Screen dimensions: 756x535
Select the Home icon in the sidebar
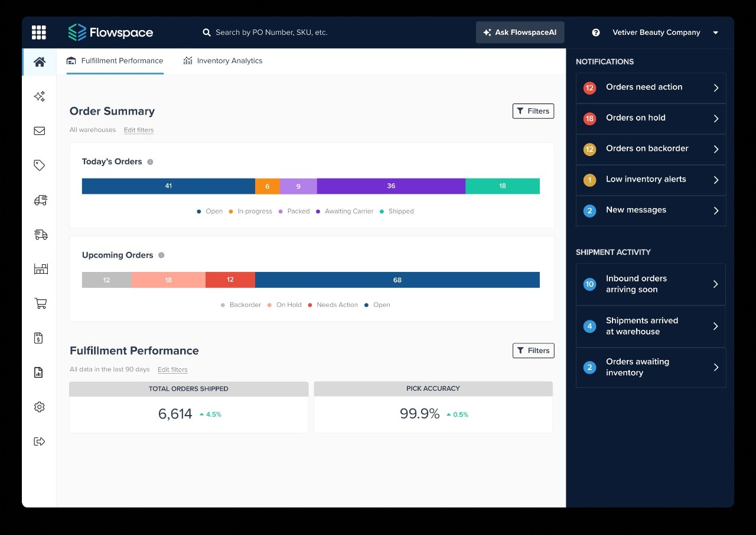coord(39,61)
